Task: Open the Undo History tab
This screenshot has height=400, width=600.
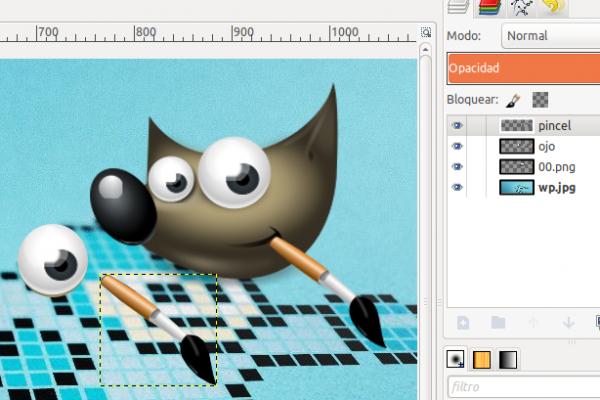Action: pyautogui.click(x=553, y=7)
